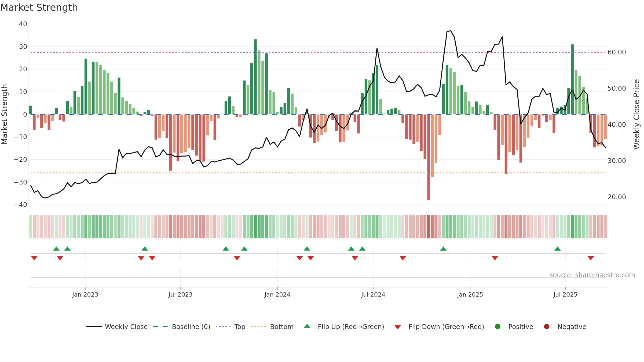644x362 pixels.
Task: Click the '10' tick on left axis
Action: pyautogui.click(x=23, y=92)
